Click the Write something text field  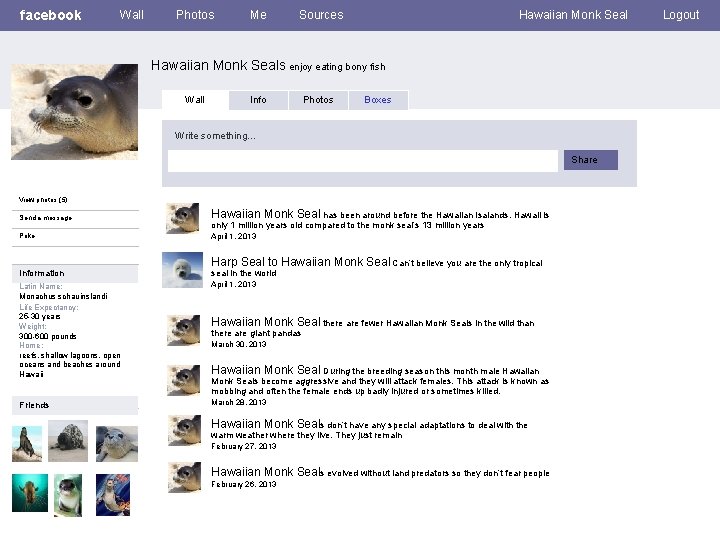[363, 161]
